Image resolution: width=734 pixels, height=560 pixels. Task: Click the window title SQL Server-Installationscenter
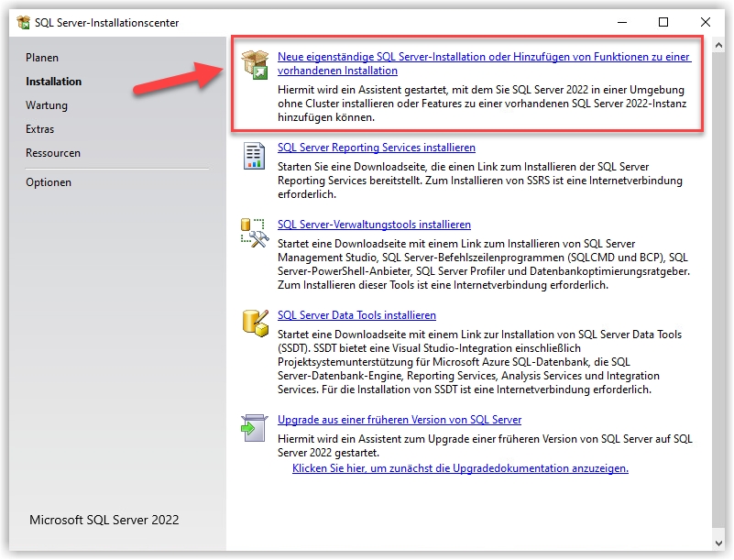106,23
